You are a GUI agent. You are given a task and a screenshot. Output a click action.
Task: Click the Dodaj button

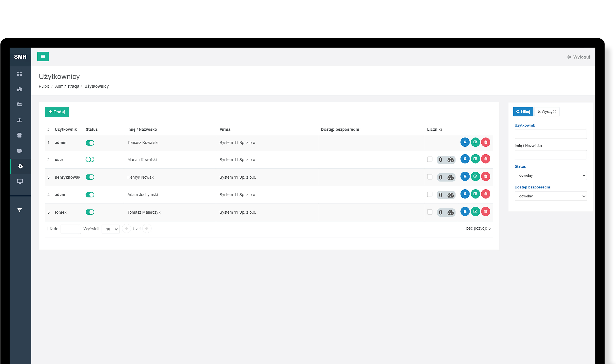57,112
